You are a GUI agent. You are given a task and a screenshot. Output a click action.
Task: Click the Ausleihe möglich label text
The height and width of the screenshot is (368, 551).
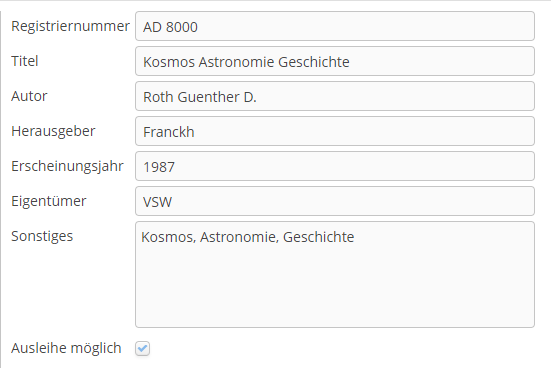[66, 348]
